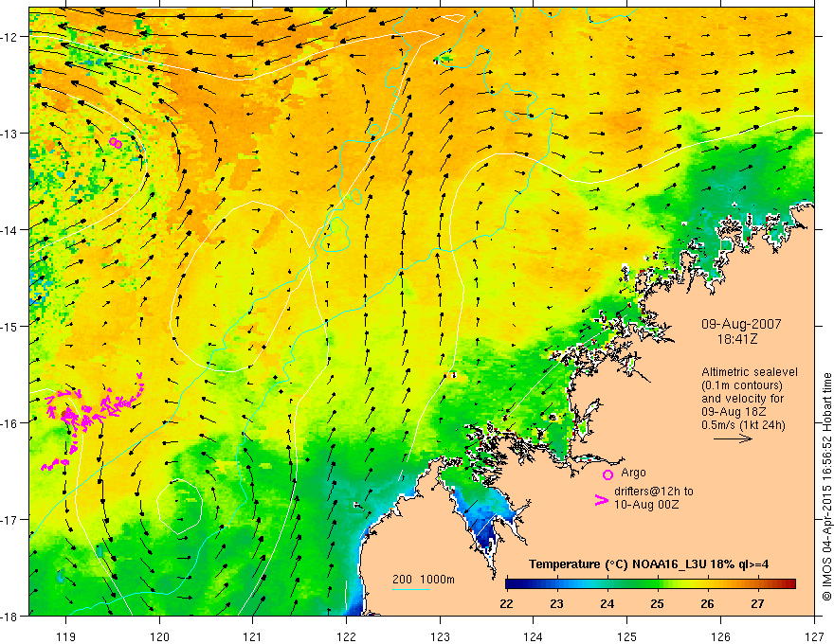Click the longitude axis label 123
The height and width of the screenshot is (644, 834).
(440, 636)
